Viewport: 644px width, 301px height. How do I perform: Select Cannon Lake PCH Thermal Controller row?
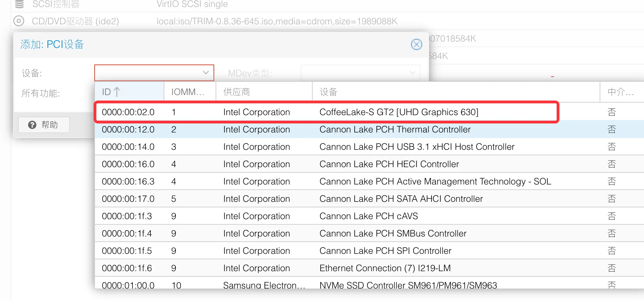click(395, 129)
